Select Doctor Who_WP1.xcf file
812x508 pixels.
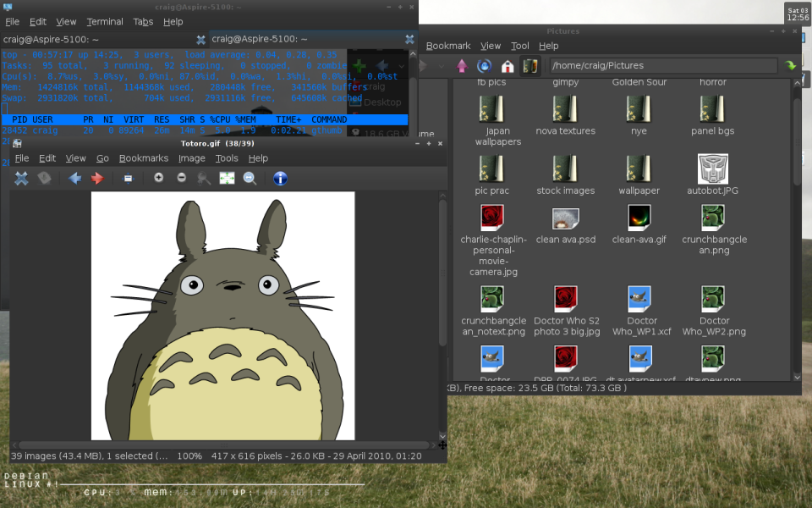(639, 299)
